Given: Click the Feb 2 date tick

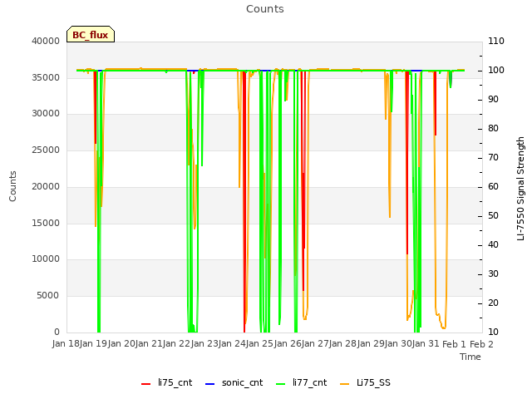Looking at the screenshot, I should [x=482, y=344].
